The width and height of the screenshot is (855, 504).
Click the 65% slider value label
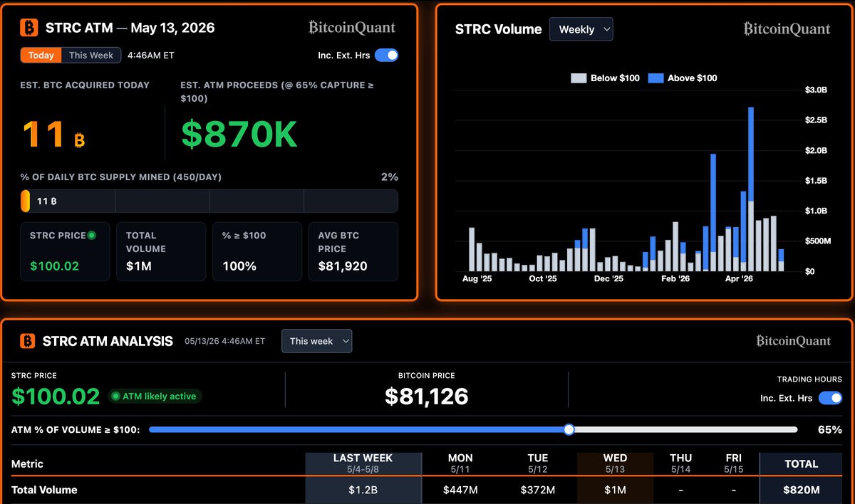pyautogui.click(x=830, y=429)
